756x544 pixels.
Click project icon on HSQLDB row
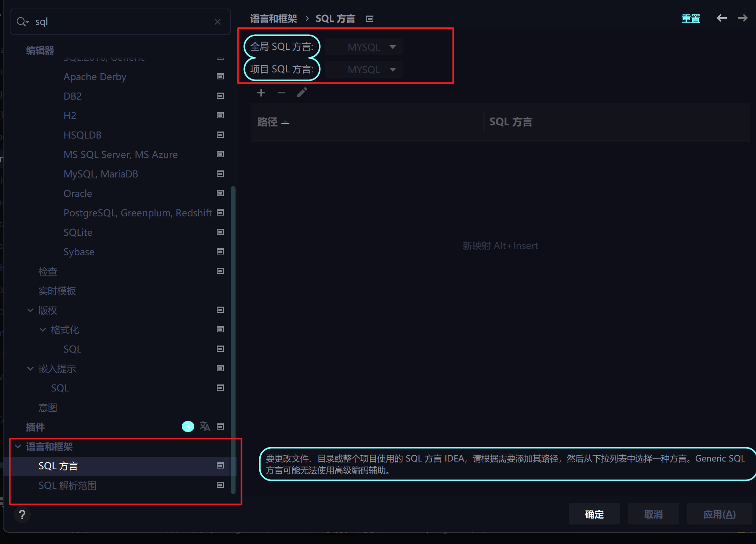pyautogui.click(x=220, y=135)
